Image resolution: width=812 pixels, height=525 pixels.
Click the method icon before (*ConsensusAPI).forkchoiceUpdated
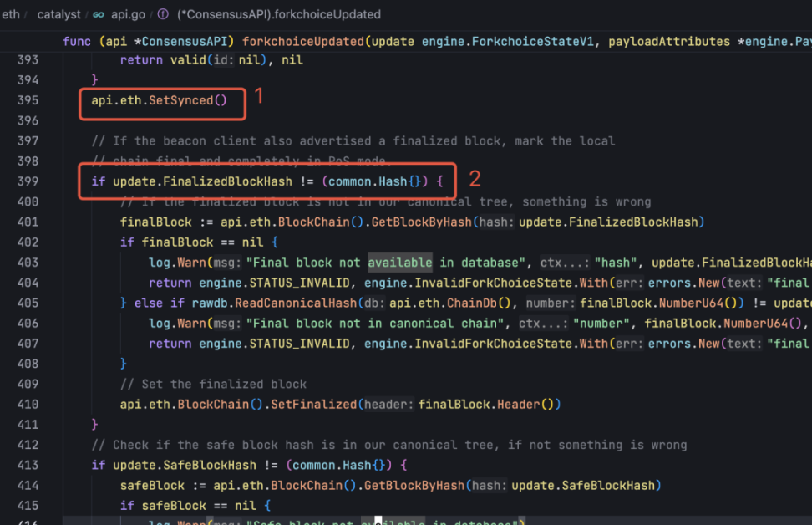click(162, 14)
